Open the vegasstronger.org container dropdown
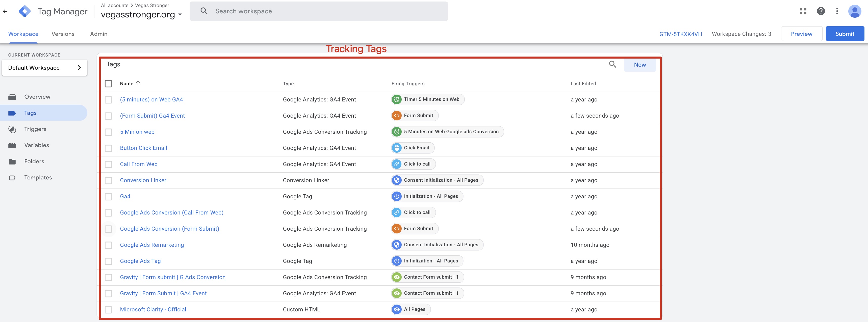The image size is (868, 322). click(x=142, y=14)
